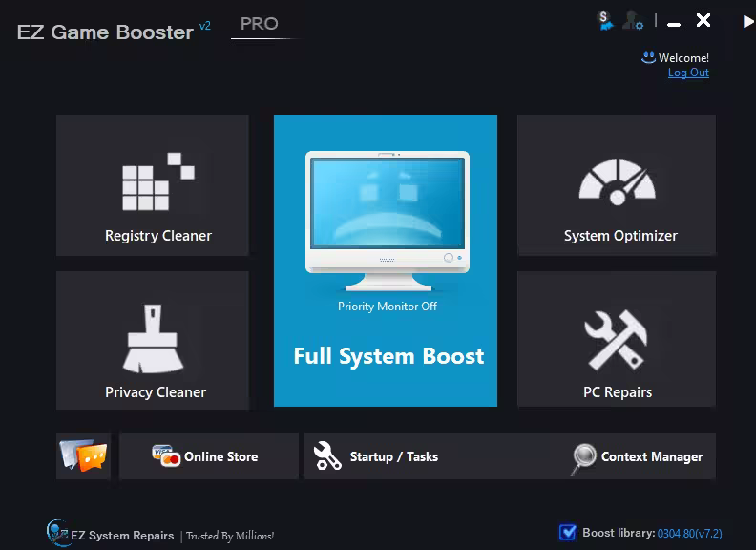
Task: Go to the Online Store
Action: [x=209, y=455]
